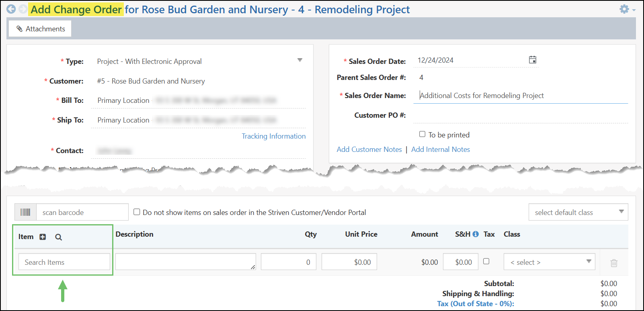Open Tax (Out of State - 0%) link
The image size is (644, 311).
[476, 304]
